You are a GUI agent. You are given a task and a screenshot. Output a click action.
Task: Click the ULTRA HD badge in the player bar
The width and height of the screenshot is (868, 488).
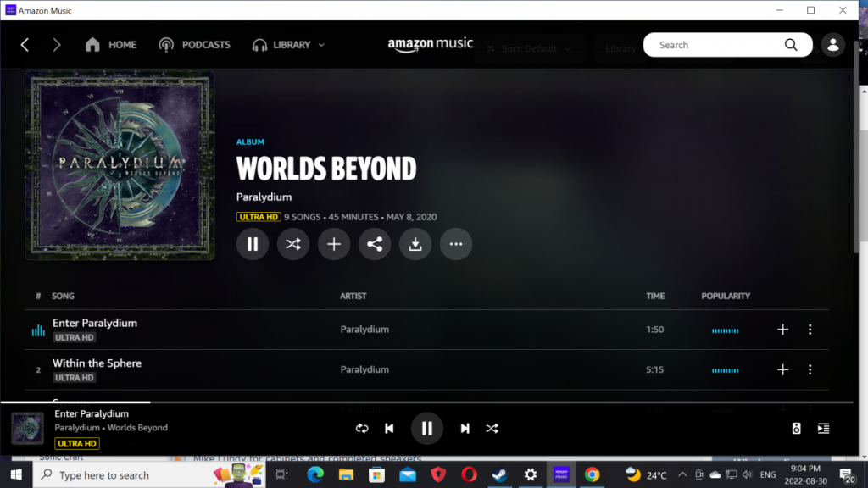77,444
